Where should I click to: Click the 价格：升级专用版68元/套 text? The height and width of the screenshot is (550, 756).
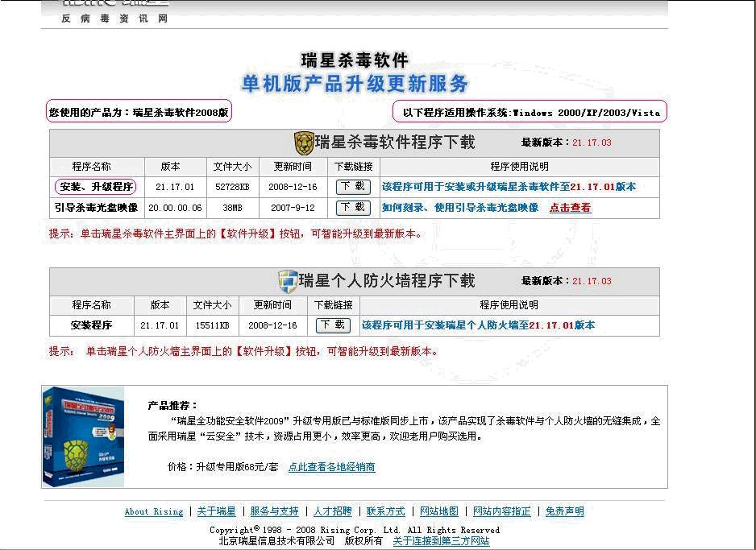click(222, 467)
